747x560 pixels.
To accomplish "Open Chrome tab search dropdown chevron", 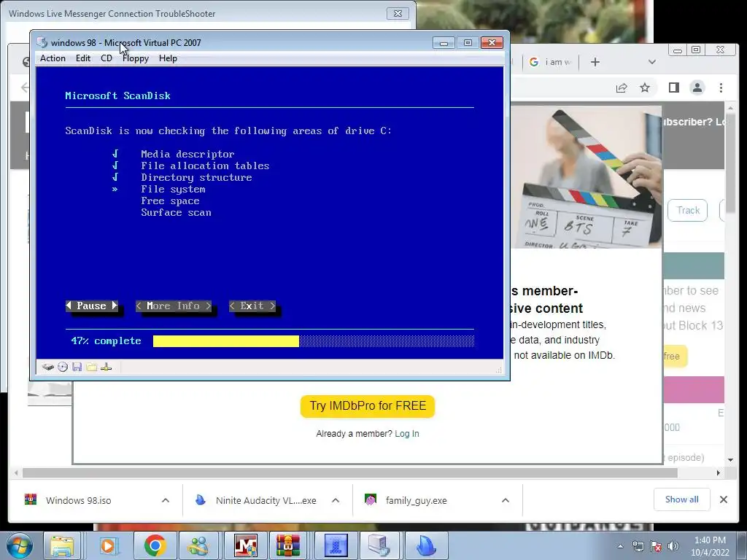I will (651, 62).
